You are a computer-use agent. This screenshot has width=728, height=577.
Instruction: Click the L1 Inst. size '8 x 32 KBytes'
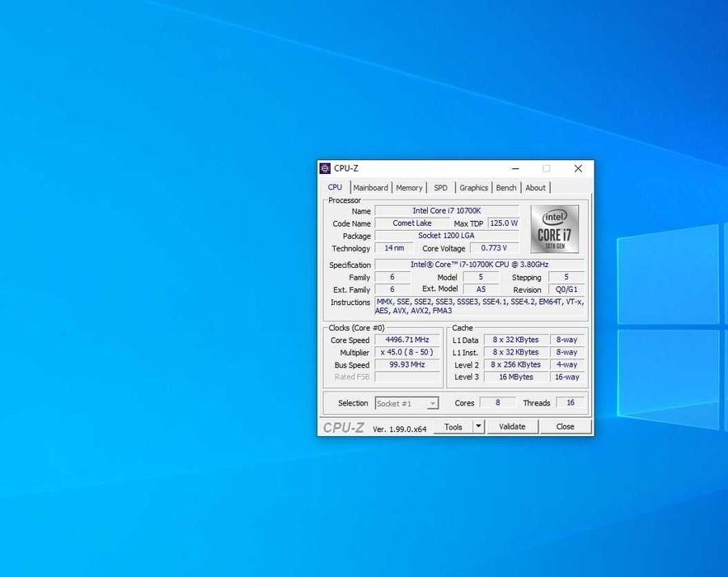(516, 352)
